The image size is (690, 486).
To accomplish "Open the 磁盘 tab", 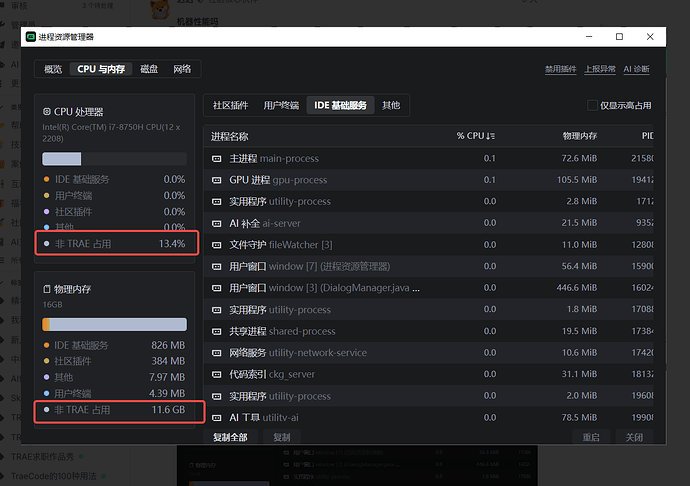I will [149, 69].
